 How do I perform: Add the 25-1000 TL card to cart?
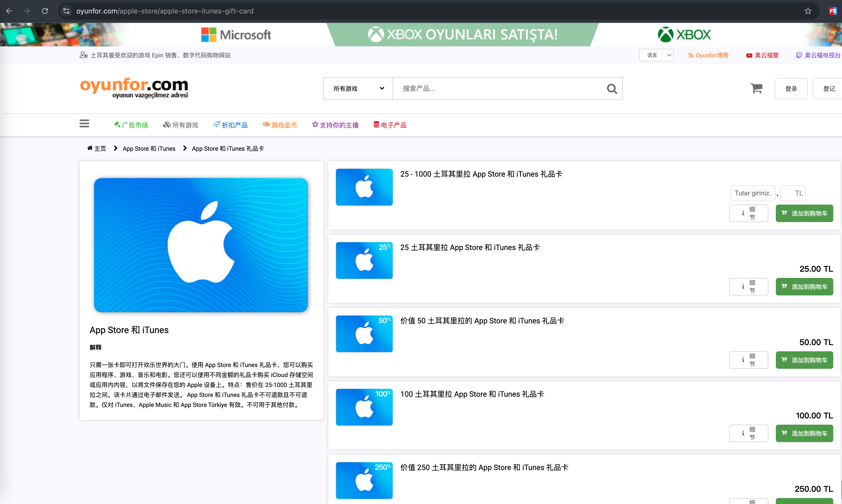[x=804, y=213]
